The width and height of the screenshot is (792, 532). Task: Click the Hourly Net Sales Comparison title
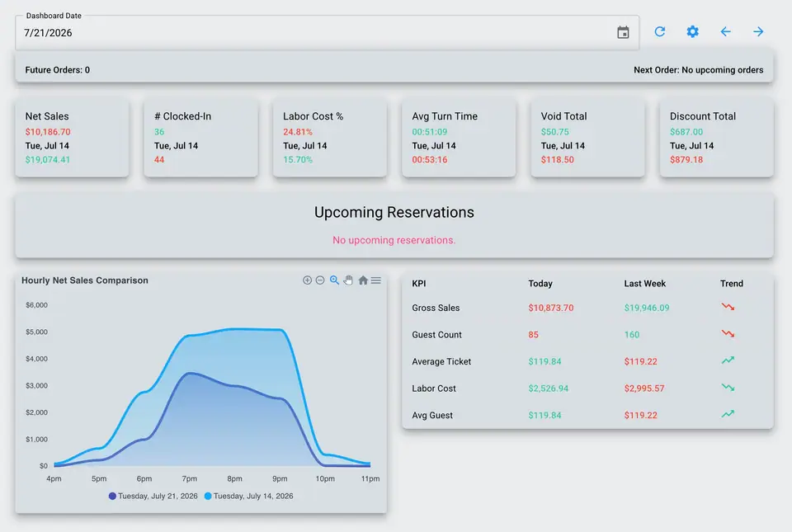click(85, 280)
